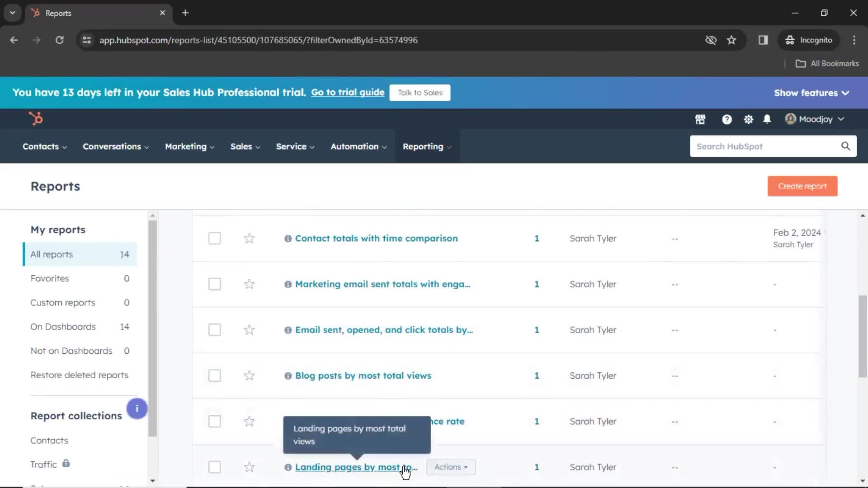
Task: Star the Landing pages by most total views report
Action: tap(249, 467)
